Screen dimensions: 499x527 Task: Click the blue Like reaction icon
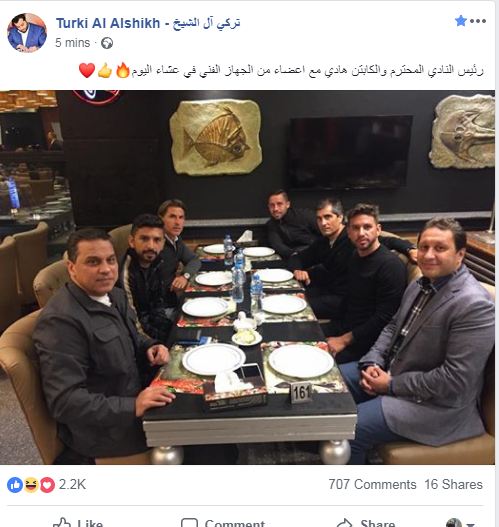15,485
